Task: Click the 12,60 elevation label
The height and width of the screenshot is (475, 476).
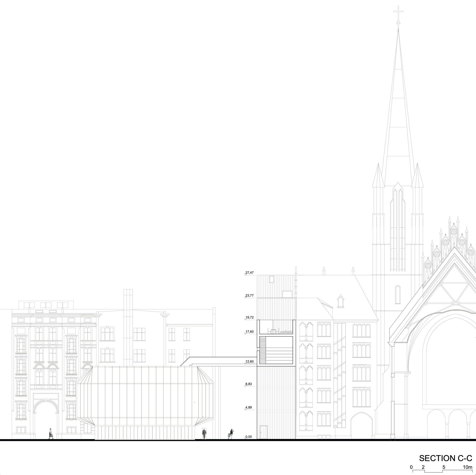Action: coord(249,361)
